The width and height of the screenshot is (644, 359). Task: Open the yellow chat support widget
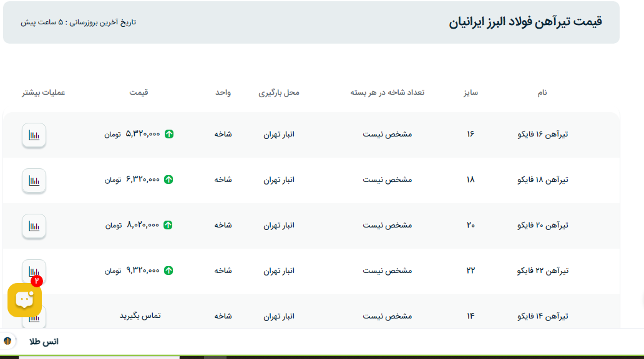coord(24,300)
